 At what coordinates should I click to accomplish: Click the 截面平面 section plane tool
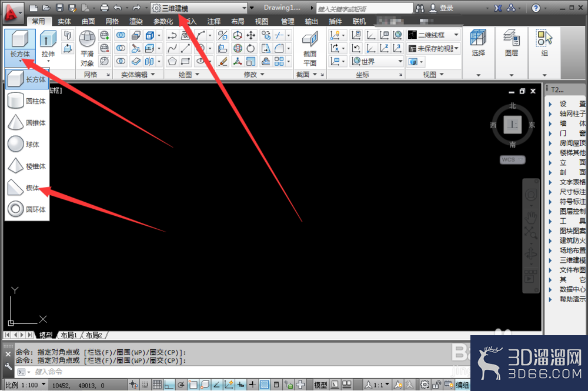click(x=310, y=49)
